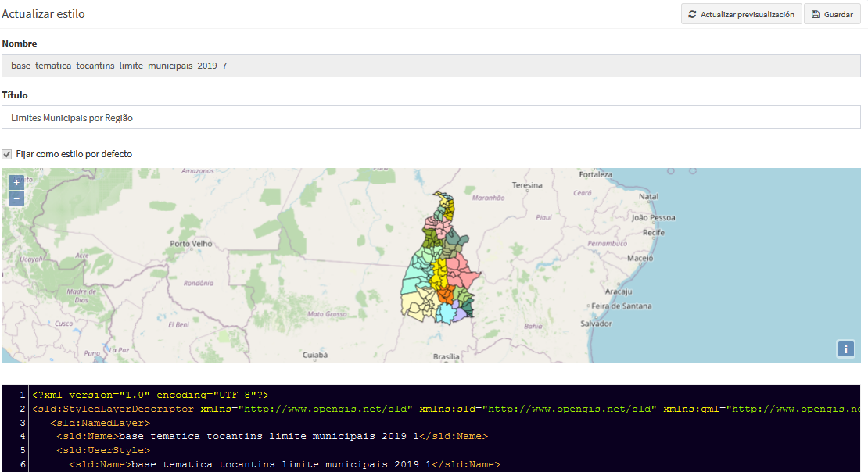Click the floppy disk icon in Guardar

tap(816, 14)
